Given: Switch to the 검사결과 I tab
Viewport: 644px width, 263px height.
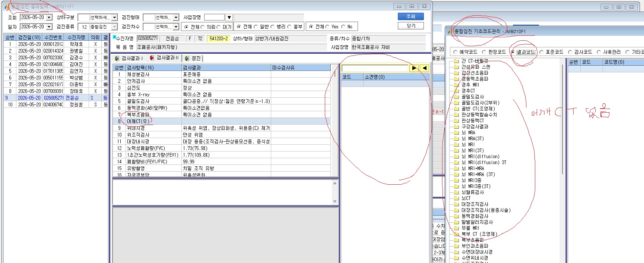Looking at the screenshot, I should [129, 58].
